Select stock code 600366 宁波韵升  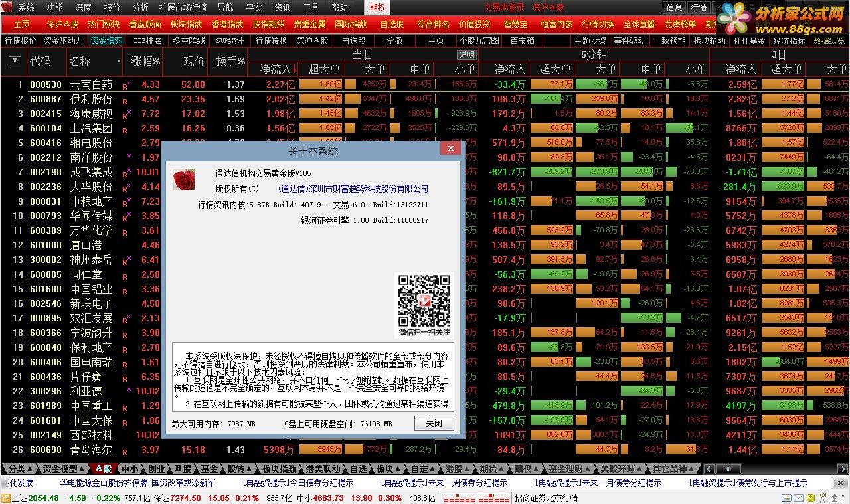(x=45, y=333)
